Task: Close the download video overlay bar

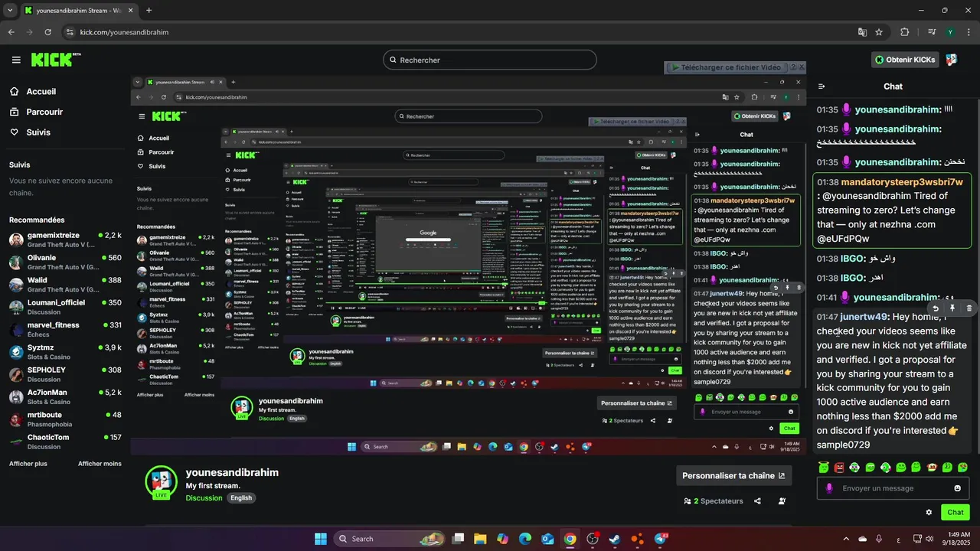Action: (802, 67)
